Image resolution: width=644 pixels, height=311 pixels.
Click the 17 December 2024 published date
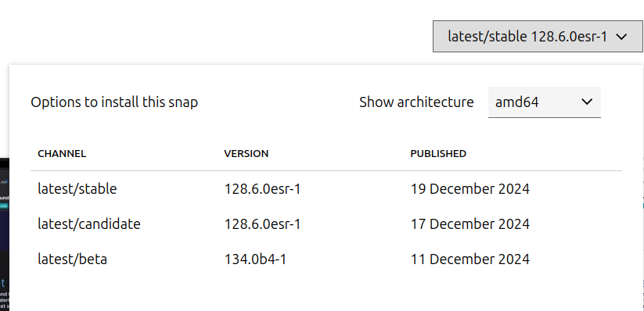coord(470,224)
